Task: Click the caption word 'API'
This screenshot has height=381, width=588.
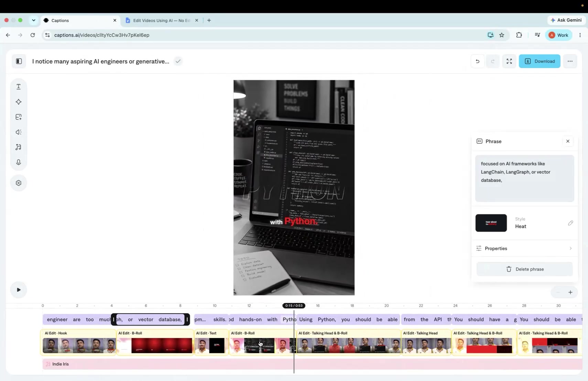Action: point(438,319)
